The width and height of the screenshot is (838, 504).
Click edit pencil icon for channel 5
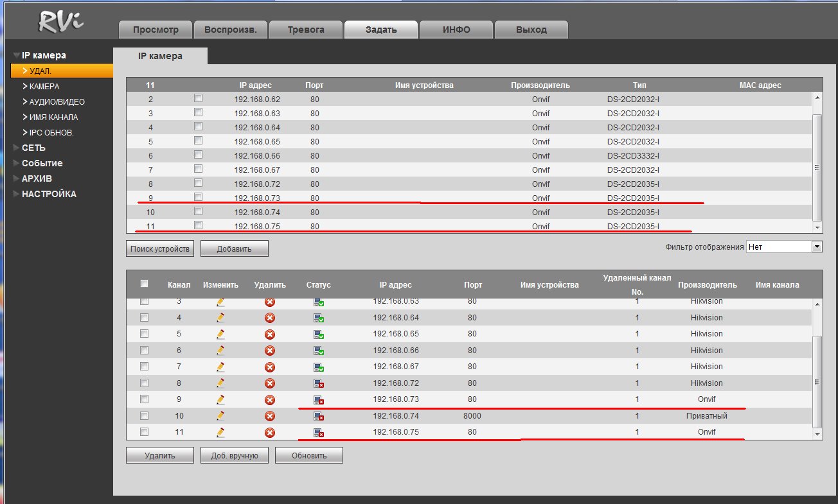(220, 334)
